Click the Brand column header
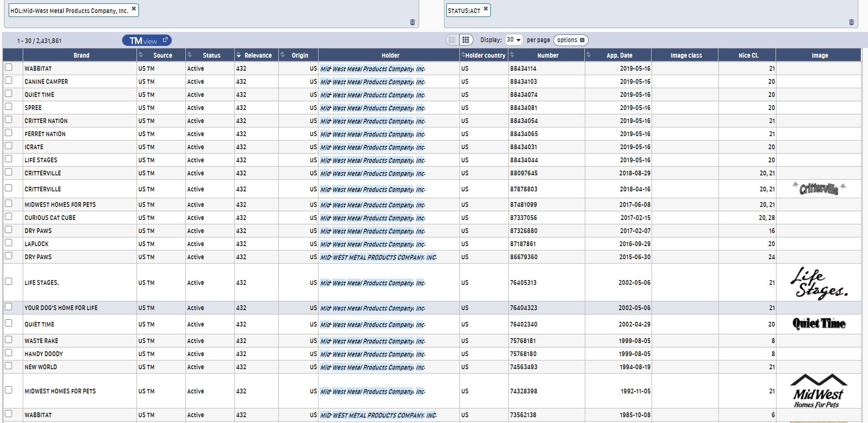868x423 pixels. [81, 55]
